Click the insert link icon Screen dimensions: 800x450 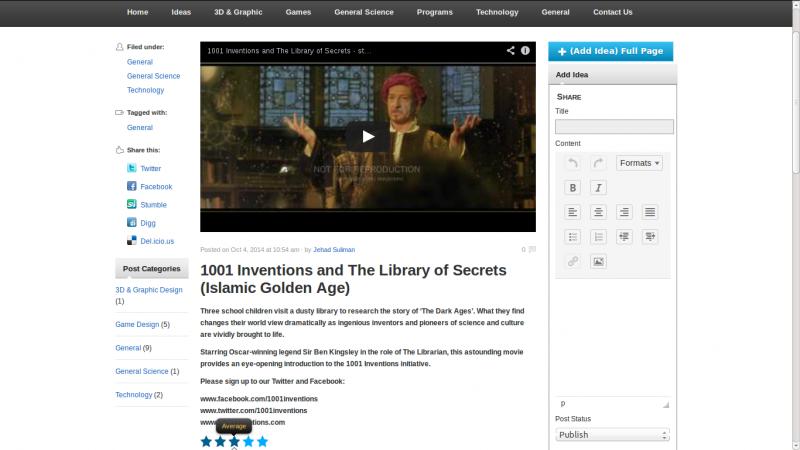click(572, 261)
